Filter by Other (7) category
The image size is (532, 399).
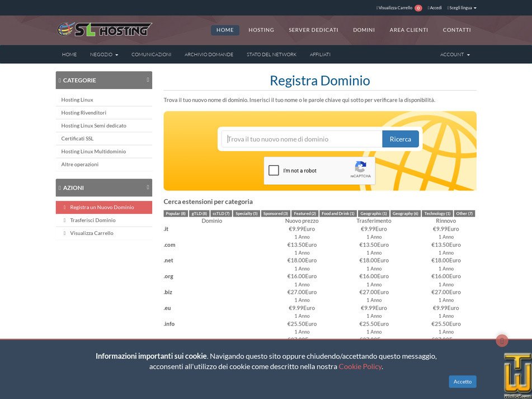pyautogui.click(x=464, y=213)
